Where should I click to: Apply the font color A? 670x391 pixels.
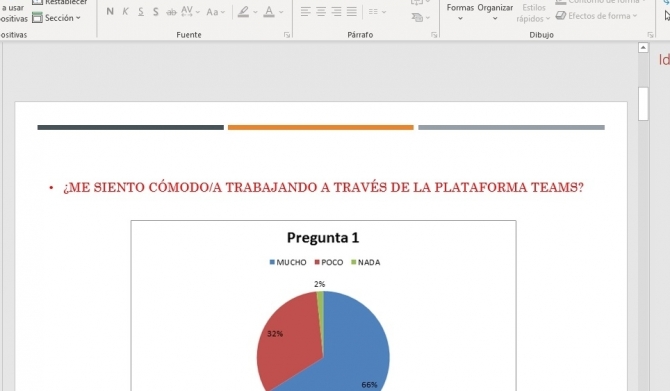(269, 12)
